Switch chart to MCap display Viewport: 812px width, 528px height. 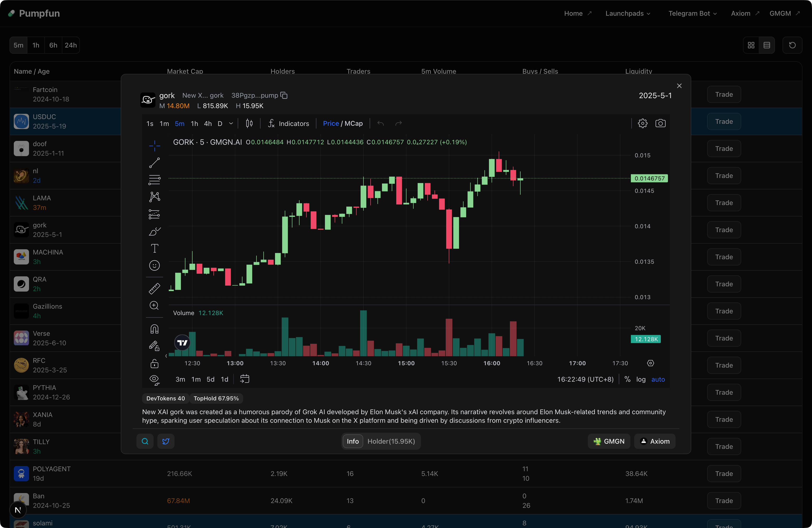click(x=353, y=124)
